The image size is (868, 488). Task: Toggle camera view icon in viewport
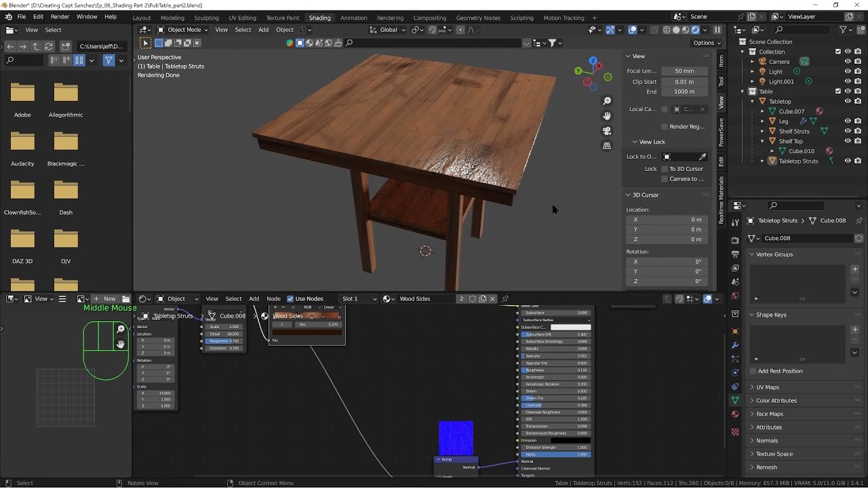tap(607, 131)
